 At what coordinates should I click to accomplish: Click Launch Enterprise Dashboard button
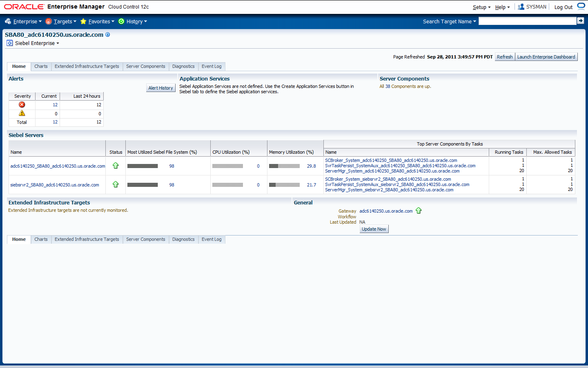pos(546,57)
